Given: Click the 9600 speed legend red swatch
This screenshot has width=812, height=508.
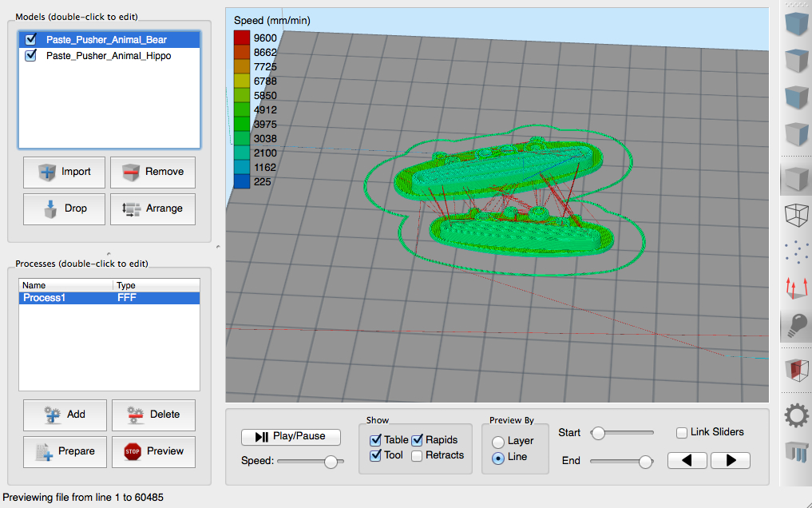Looking at the screenshot, I should (x=242, y=38).
